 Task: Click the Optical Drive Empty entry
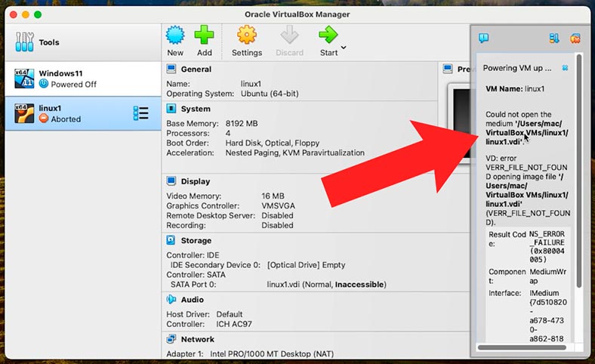pyautogui.click(x=307, y=264)
